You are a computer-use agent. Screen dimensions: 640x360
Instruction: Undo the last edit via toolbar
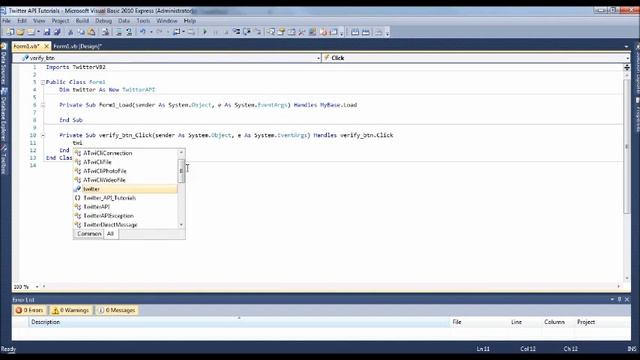pos(142,32)
